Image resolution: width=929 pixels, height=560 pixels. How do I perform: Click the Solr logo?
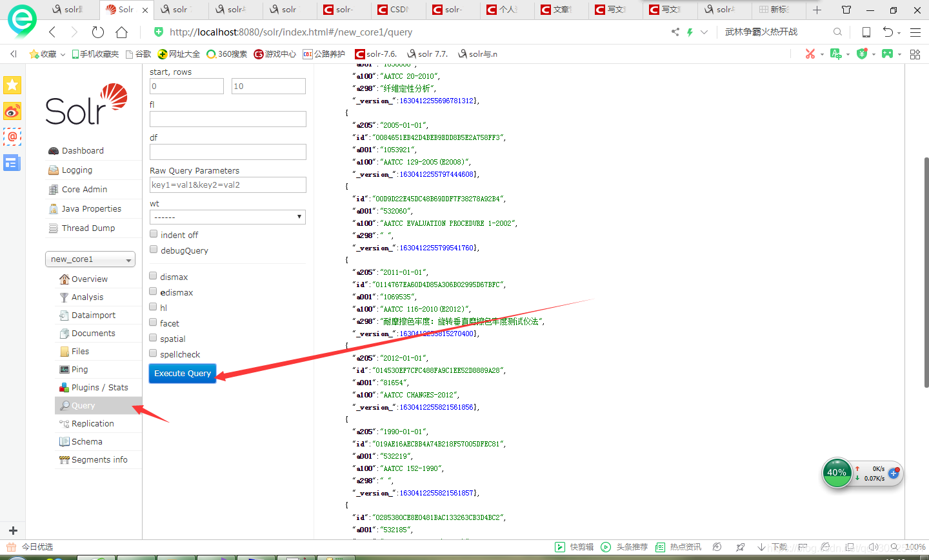coord(86,104)
